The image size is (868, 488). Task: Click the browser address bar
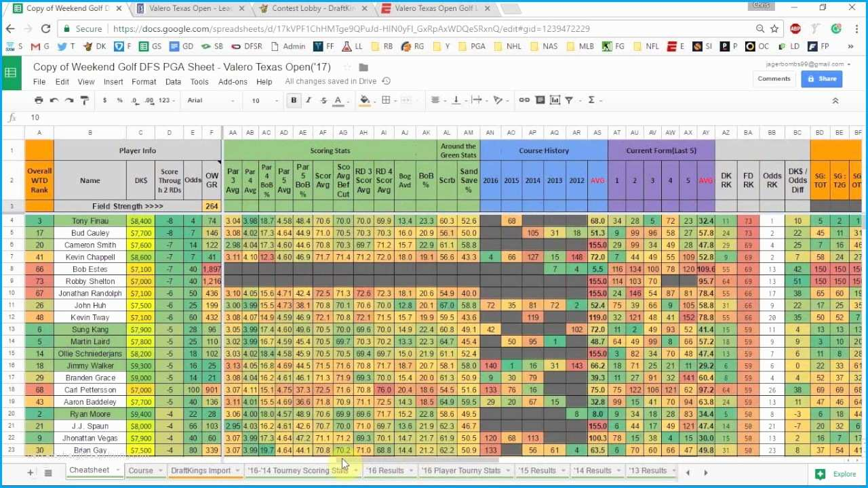(x=420, y=28)
